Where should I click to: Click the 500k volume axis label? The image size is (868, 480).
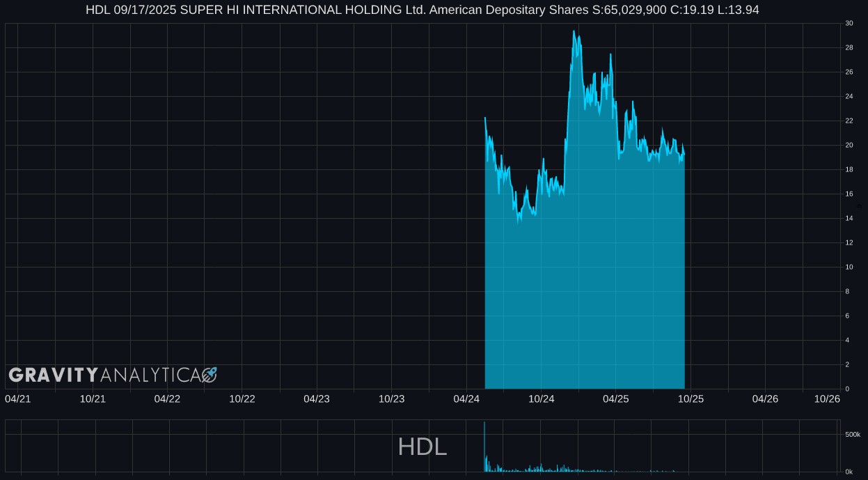[853, 434]
